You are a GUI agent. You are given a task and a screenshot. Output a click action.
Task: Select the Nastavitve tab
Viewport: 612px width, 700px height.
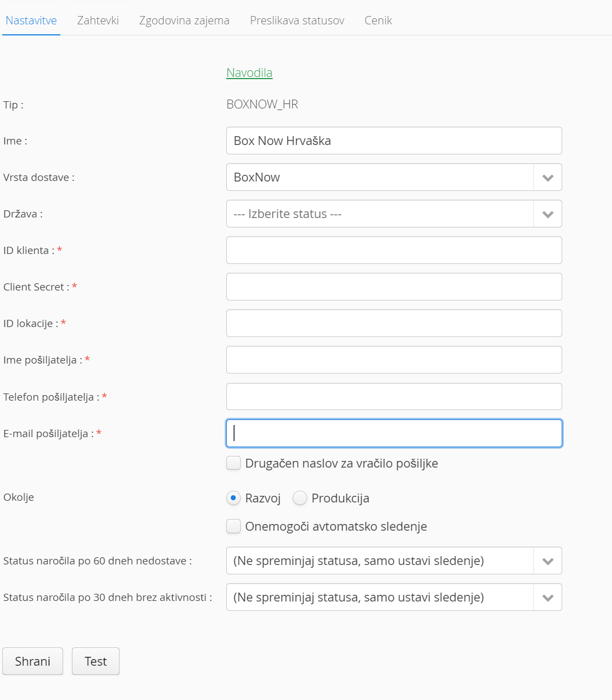pos(31,20)
